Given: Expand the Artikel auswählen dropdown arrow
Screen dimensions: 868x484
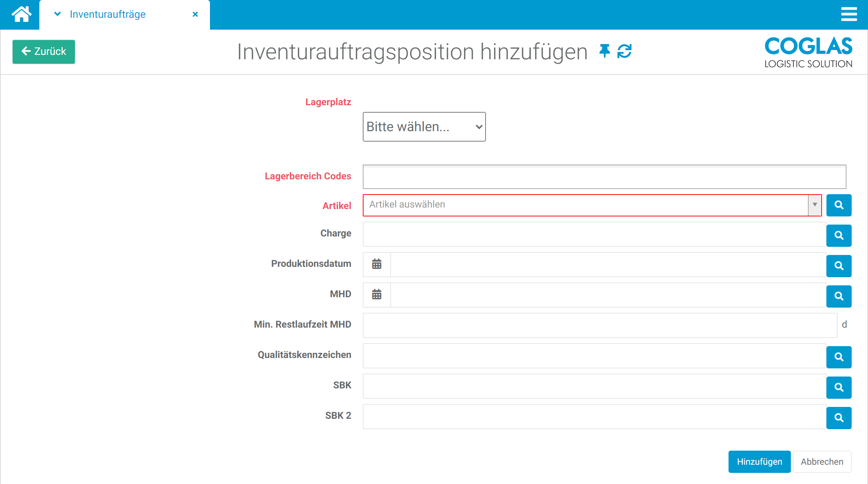Looking at the screenshot, I should [x=815, y=205].
